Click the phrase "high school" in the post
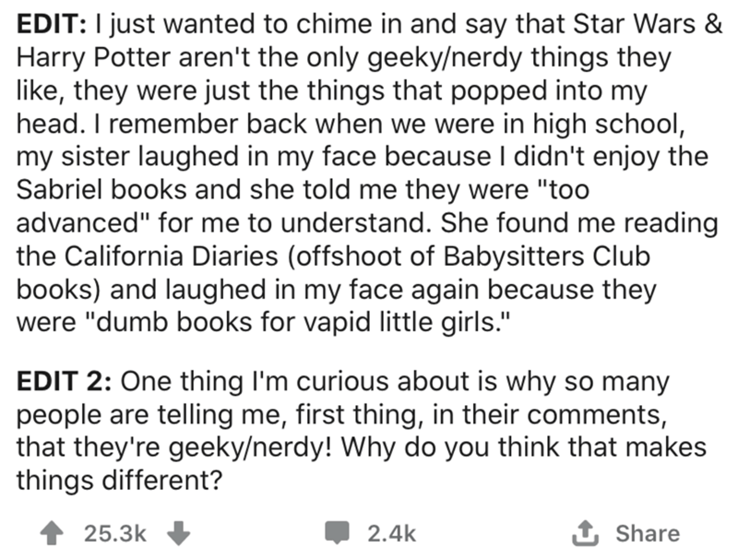Image resolution: width=738 pixels, height=560 pixels. (x=605, y=124)
